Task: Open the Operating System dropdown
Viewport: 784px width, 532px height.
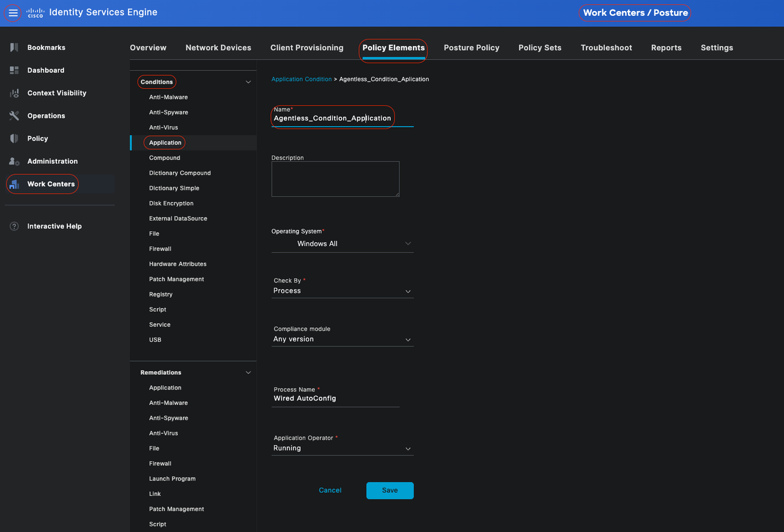Action: click(342, 243)
